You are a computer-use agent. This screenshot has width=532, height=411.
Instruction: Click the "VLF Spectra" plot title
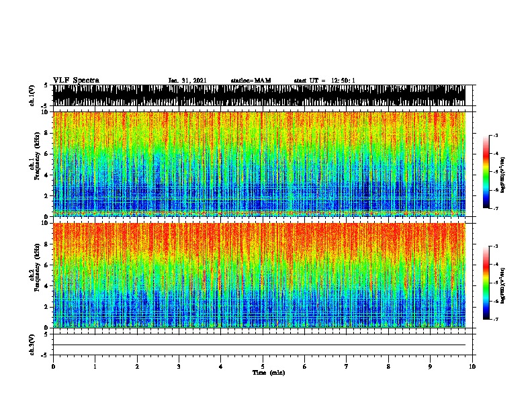pyautogui.click(x=76, y=81)
